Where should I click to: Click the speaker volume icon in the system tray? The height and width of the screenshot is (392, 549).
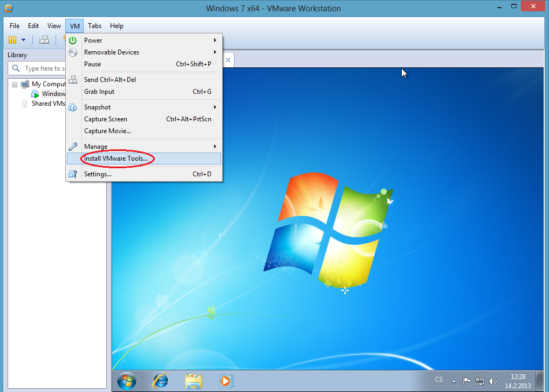click(x=493, y=381)
